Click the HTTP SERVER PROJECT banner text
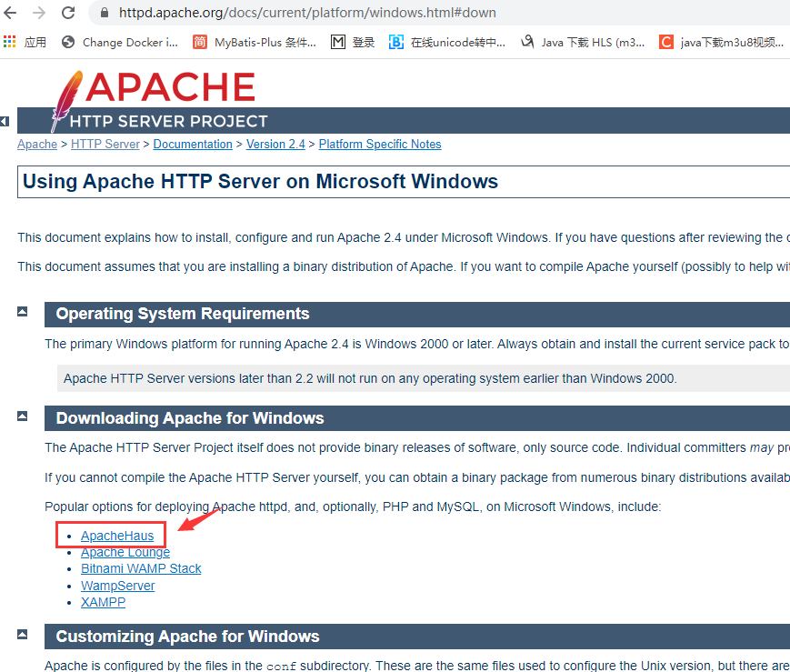The width and height of the screenshot is (790, 672). (x=168, y=122)
